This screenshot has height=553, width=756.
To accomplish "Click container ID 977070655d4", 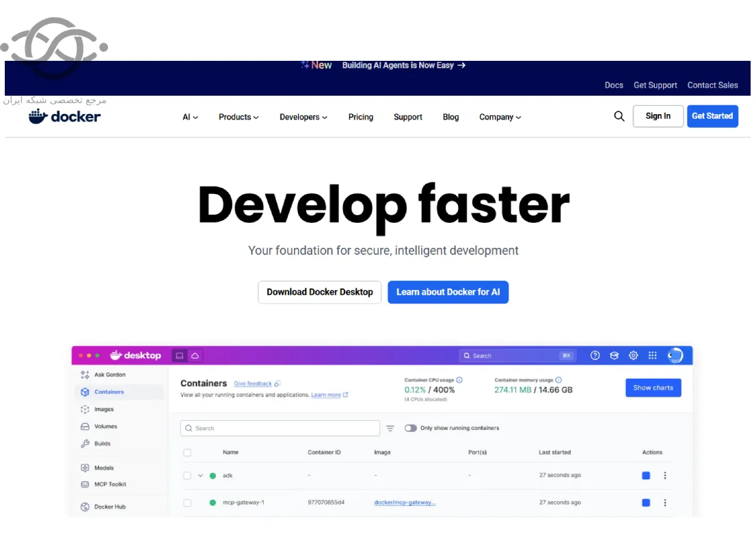I will point(326,502).
